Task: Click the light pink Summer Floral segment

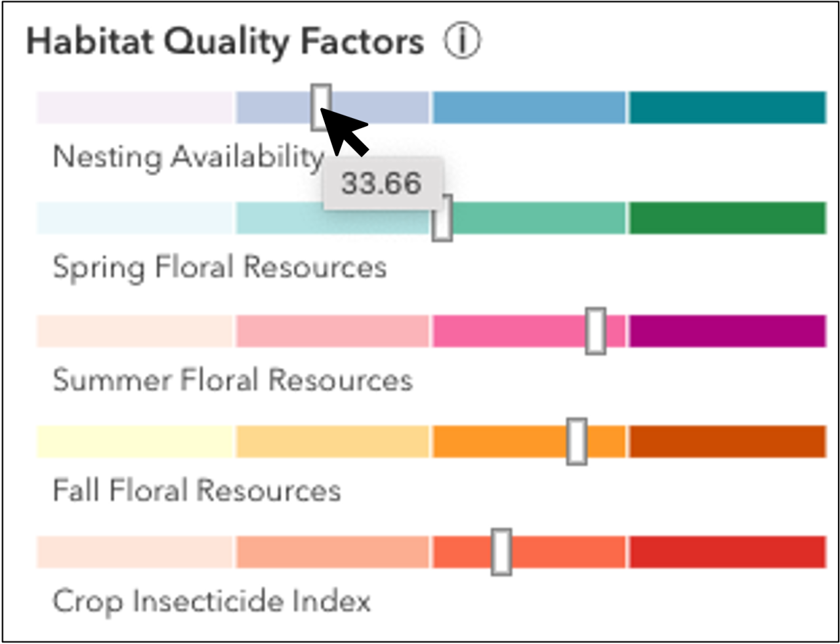Action: click(332, 331)
